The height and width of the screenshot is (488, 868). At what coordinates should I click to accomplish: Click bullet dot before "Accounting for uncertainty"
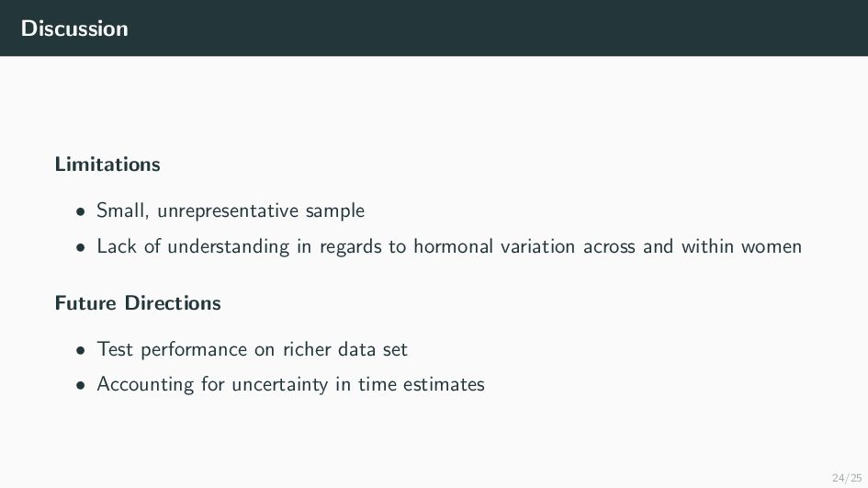pyautogui.click(x=81, y=385)
